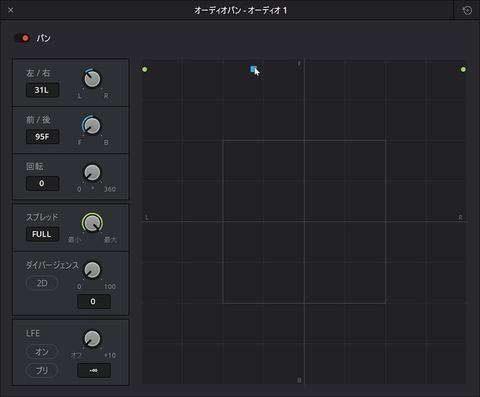Click the 回転 rotation knob
Screen dimensions: 480x397
(92, 173)
